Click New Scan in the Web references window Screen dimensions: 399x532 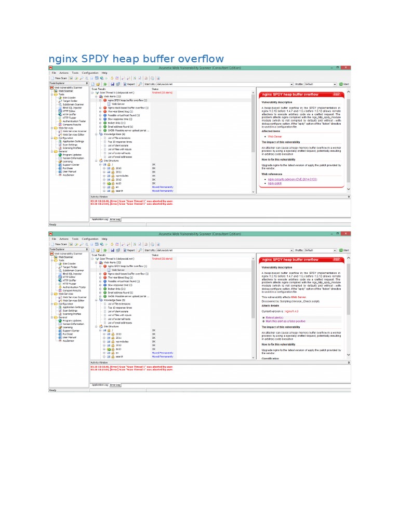point(59,78)
